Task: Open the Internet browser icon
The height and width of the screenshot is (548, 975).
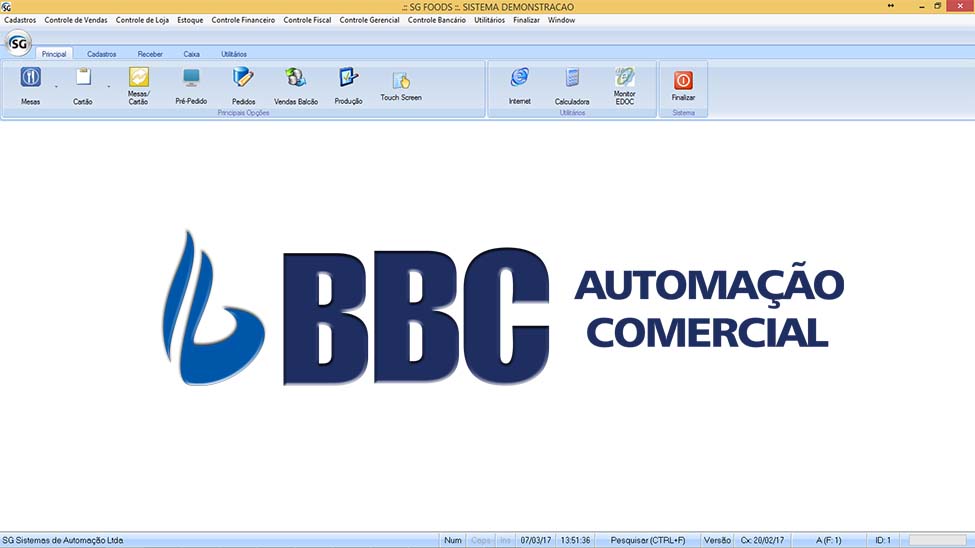Action: pos(520,78)
